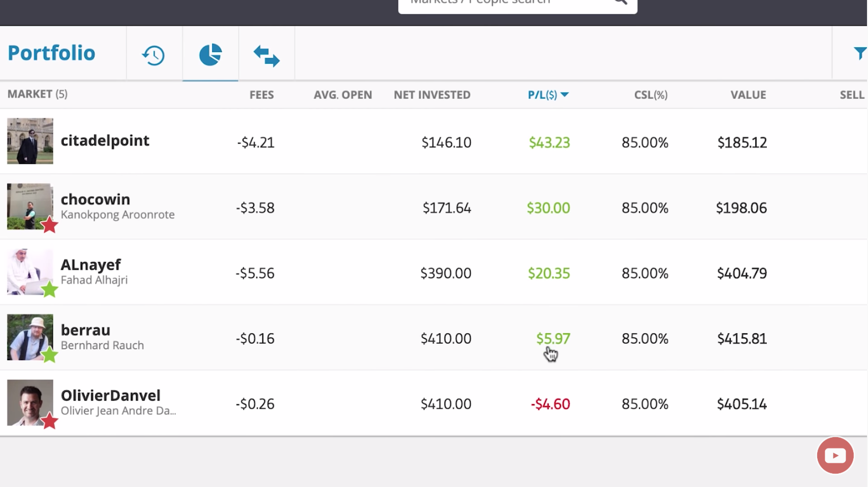868x487 pixels.
Task: Sort portfolio by the VALUE column
Action: click(x=749, y=94)
